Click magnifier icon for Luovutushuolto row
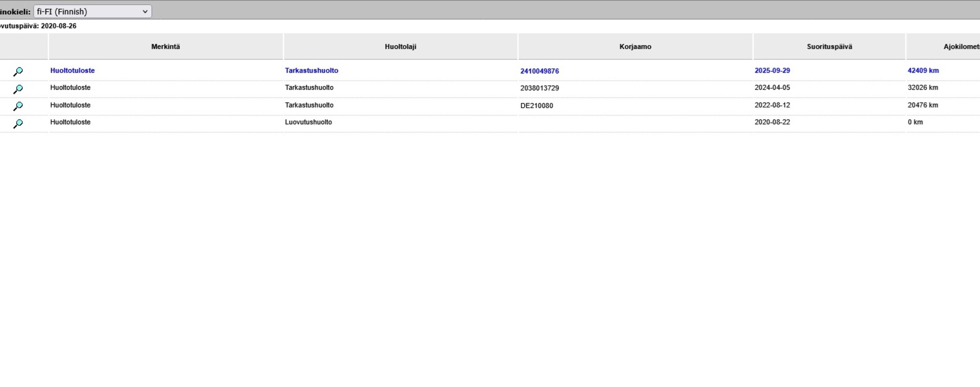 click(18, 123)
